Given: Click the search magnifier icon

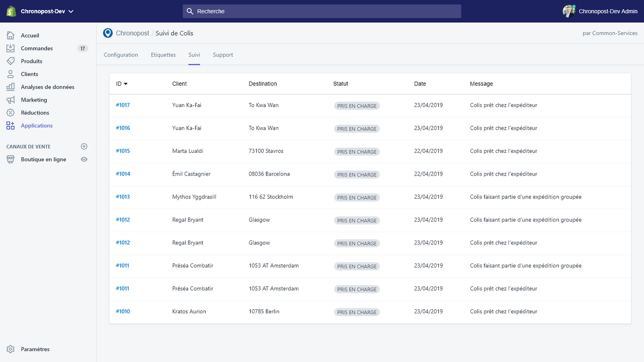Looking at the screenshot, I should coord(190,11).
